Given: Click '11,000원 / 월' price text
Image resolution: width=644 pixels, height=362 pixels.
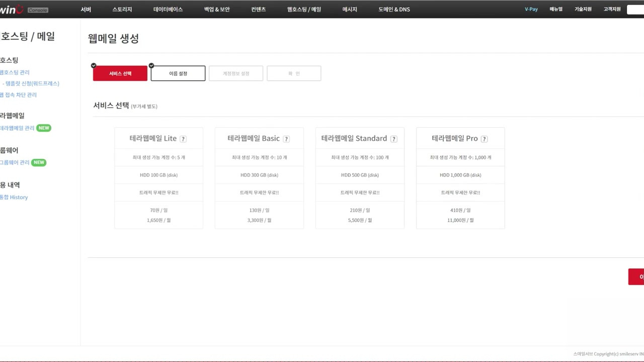Looking at the screenshot, I should tap(460, 220).
